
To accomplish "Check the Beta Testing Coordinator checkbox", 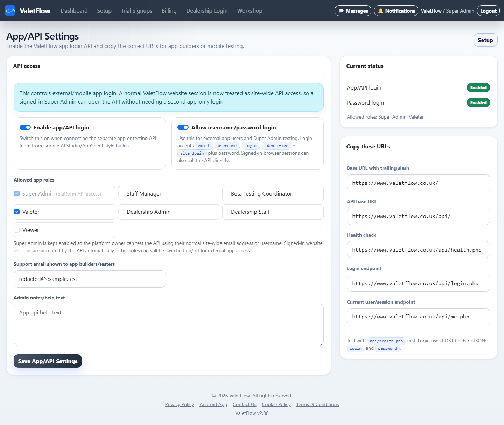I will pyautogui.click(x=226, y=193).
